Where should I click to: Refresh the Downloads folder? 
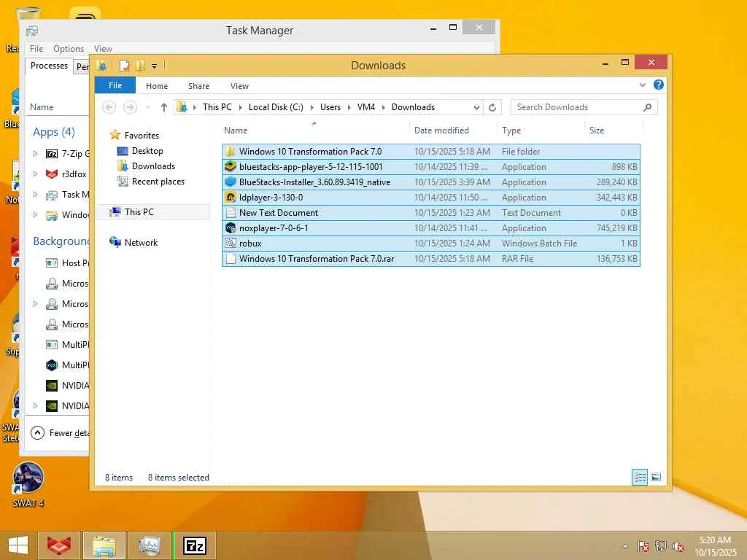(x=492, y=108)
